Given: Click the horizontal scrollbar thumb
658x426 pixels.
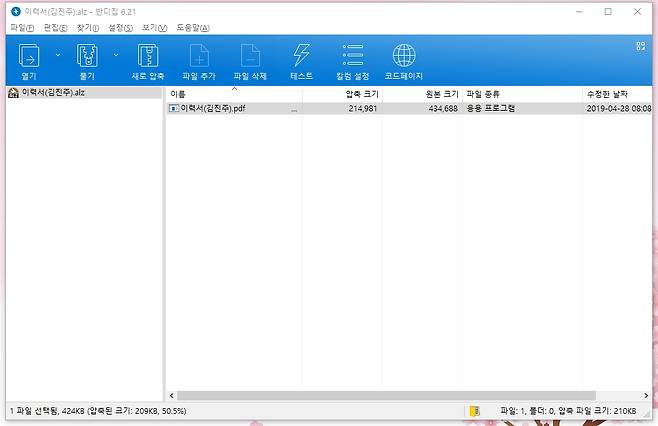Looking at the screenshot, I should pyautogui.click(x=386, y=395).
